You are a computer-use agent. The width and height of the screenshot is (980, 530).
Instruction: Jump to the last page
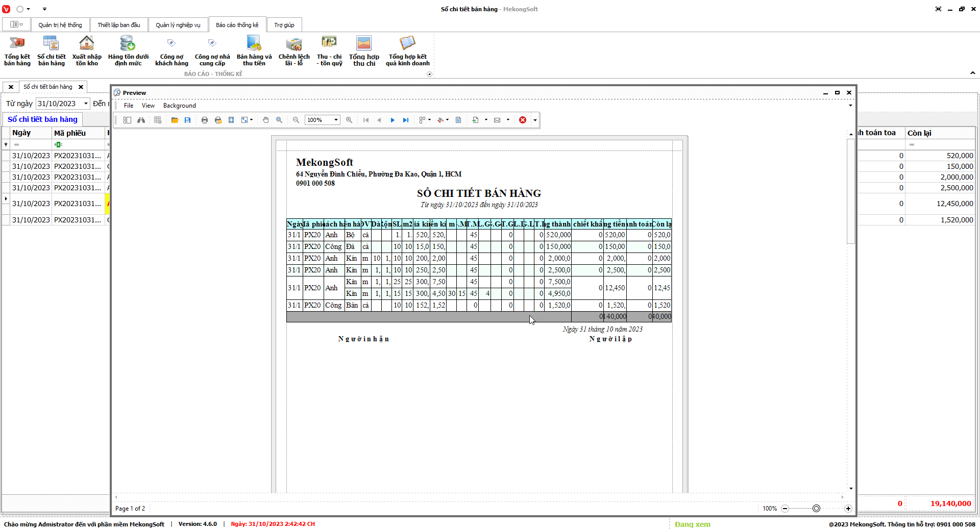pos(406,120)
